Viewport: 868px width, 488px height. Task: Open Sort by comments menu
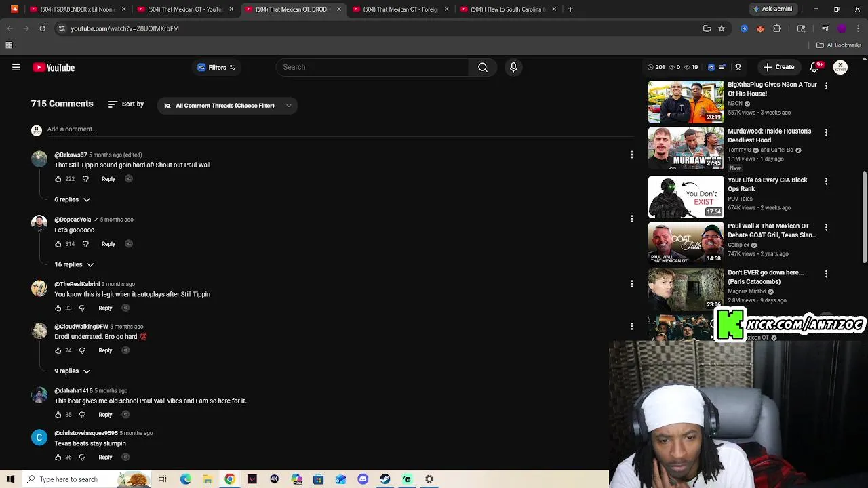(x=126, y=104)
